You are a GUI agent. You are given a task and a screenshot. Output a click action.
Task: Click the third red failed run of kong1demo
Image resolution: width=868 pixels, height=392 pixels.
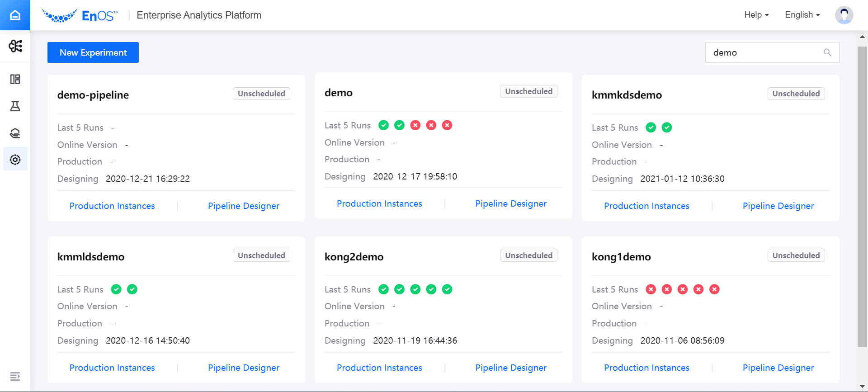[x=683, y=289]
